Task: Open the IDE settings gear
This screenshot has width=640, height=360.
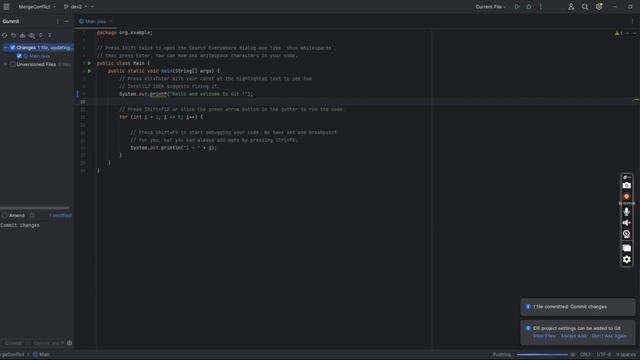Action: 599,7
